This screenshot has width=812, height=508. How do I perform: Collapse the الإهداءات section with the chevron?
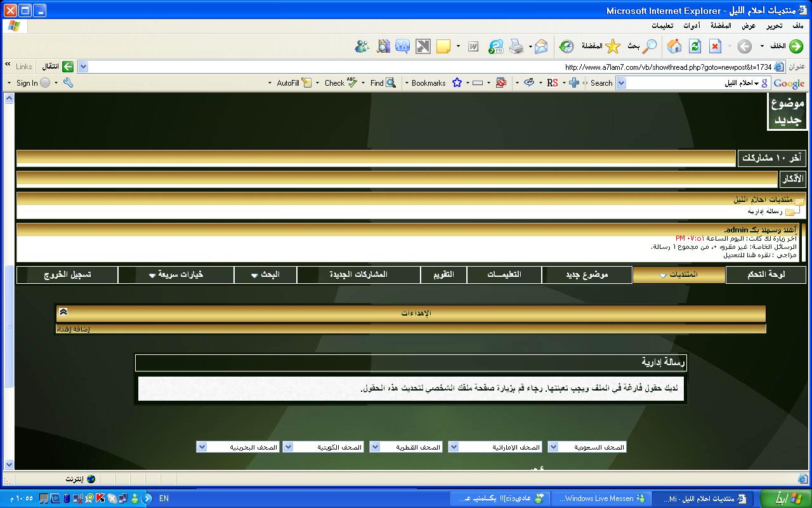(63, 312)
